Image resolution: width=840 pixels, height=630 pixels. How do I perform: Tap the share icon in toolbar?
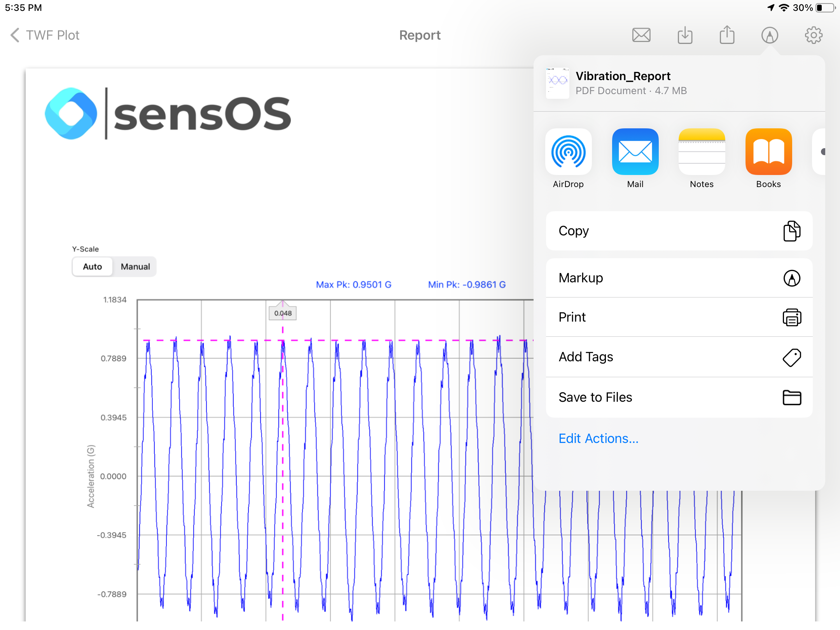click(727, 35)
